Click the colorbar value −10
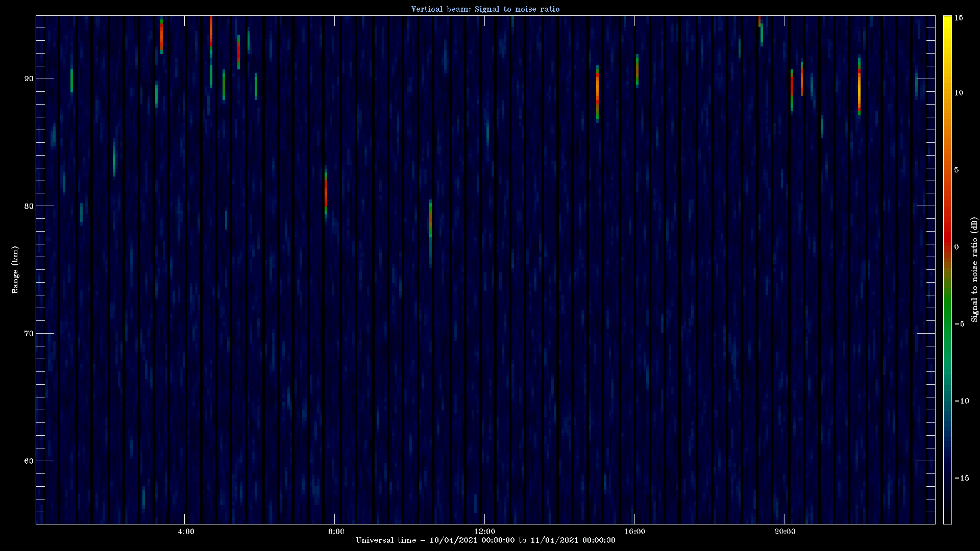This screenshot has width=980, height=551. point(961,400)
